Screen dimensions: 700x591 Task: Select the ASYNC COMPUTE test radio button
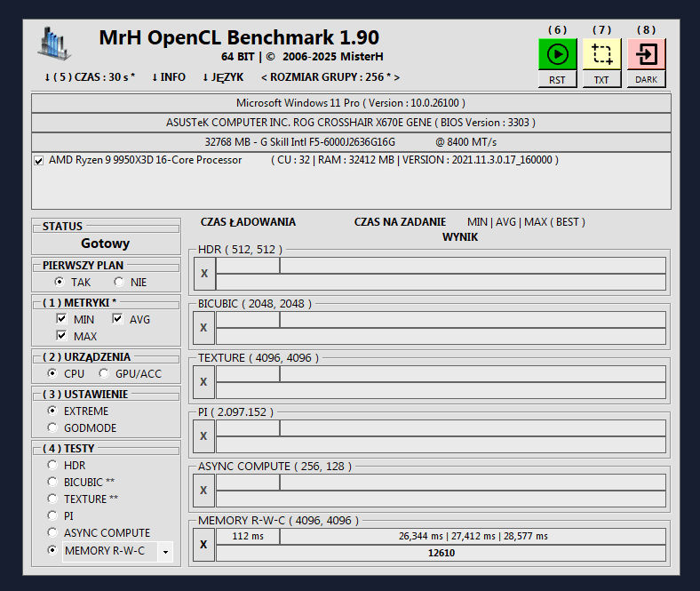(x=52, y=532)
